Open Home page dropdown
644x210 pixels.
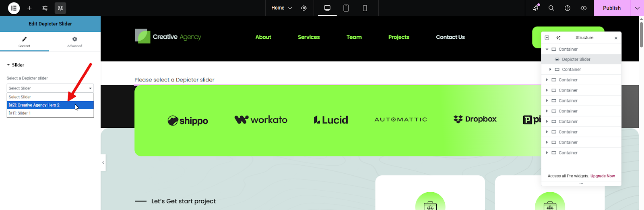pyautogui.click(x=281, y=8)
